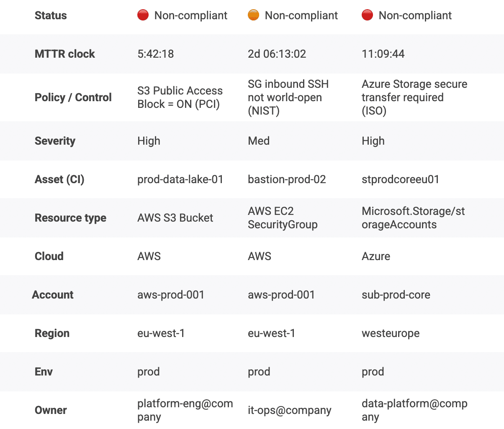Open asset bastion-prod-02
This screenshot has height=429, width=504.
coord(287,179)
